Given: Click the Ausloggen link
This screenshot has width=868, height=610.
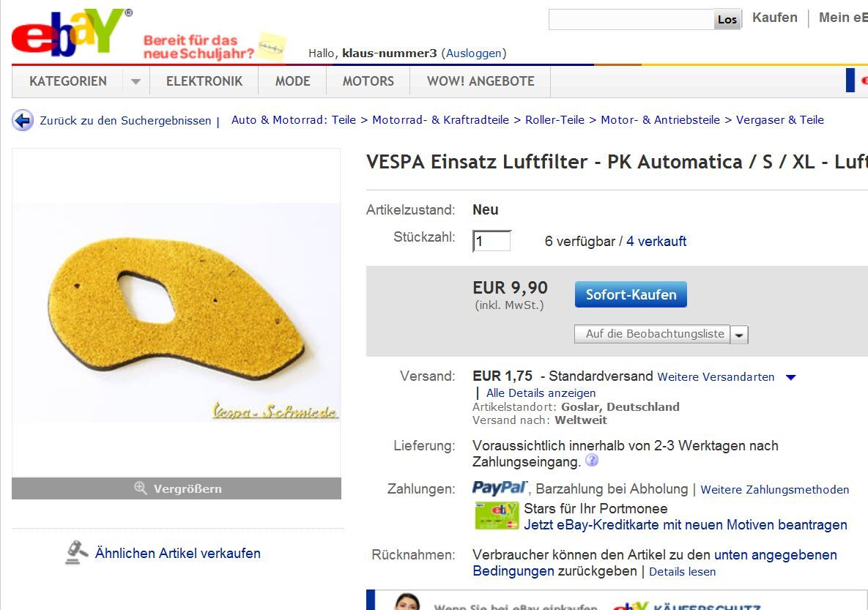Looking at the screenshot, I should click(x=473, y=53).
